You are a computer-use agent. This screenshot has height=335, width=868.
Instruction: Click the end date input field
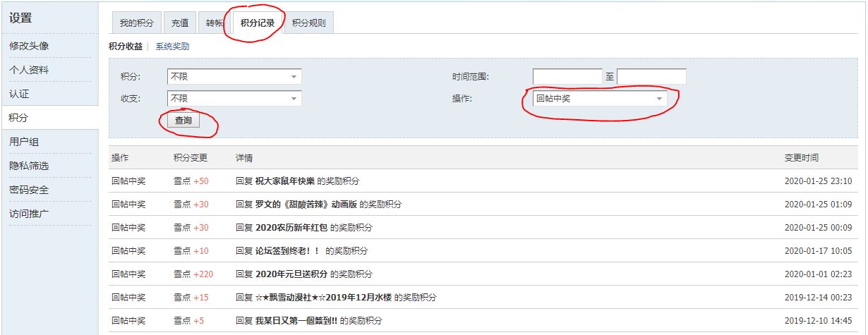(651, 76)
